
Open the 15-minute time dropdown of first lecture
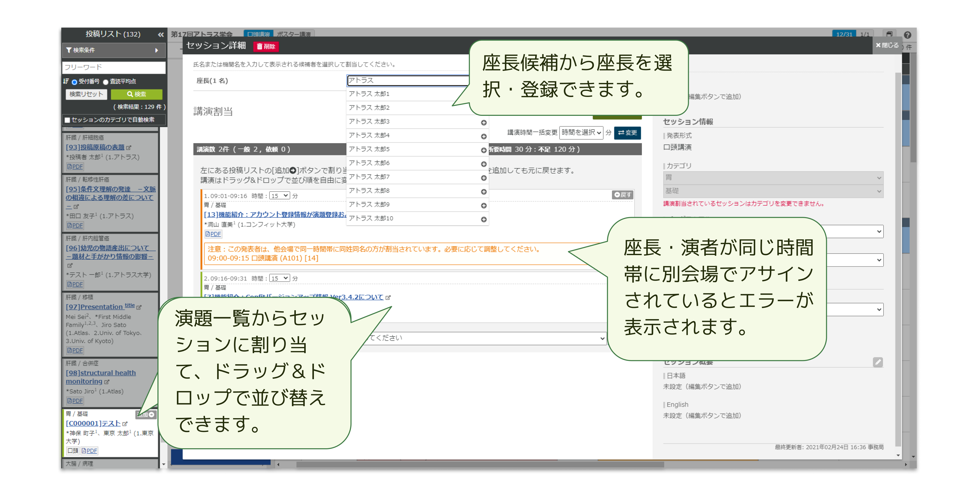coord(279,196)
